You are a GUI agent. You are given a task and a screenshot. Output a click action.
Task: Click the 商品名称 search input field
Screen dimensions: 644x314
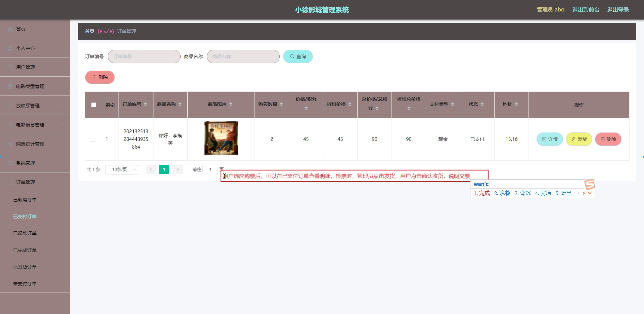point(243,56)
